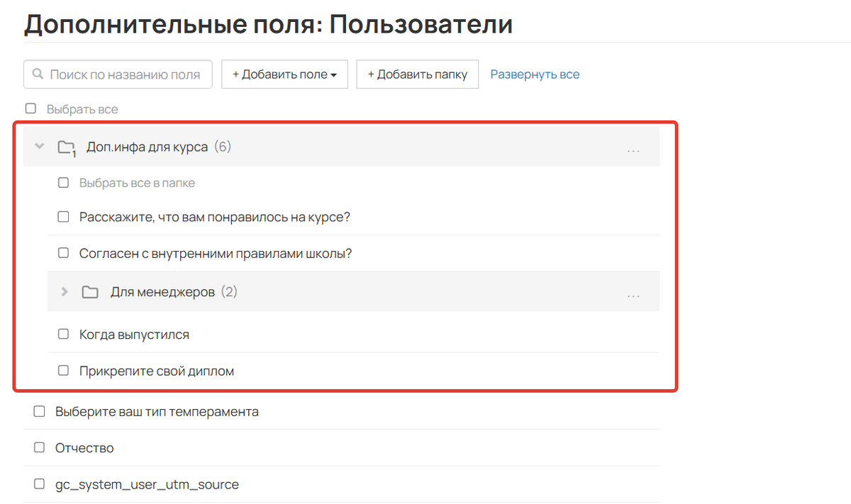Click the Добавить папку button

point(418,74)
